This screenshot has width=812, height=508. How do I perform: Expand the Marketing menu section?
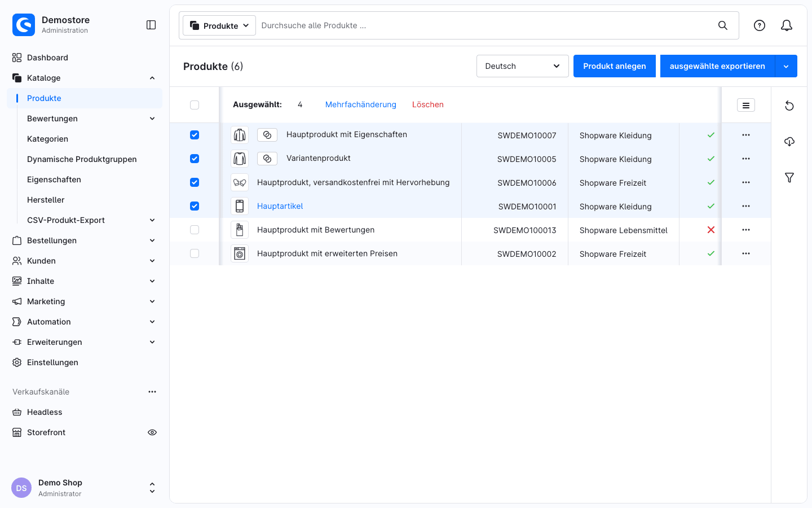click(x=85, y=301)
